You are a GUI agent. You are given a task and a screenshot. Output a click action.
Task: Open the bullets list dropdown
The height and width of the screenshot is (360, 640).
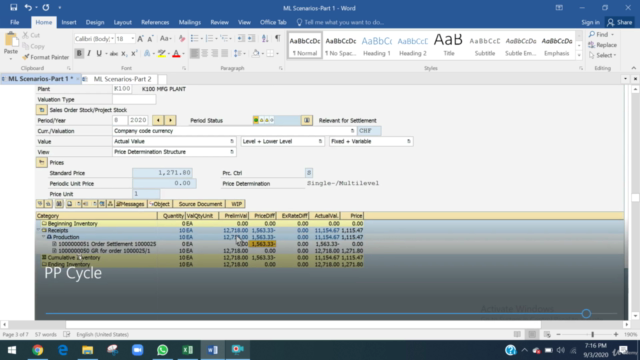point(201,38)
